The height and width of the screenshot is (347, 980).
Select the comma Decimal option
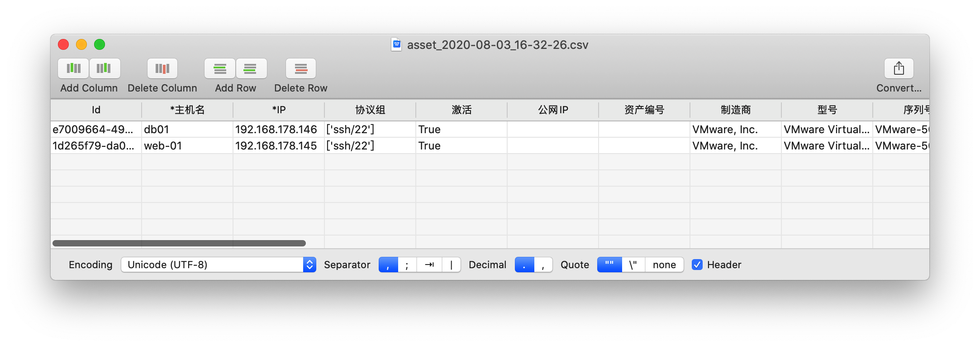(x=543, y=265)
